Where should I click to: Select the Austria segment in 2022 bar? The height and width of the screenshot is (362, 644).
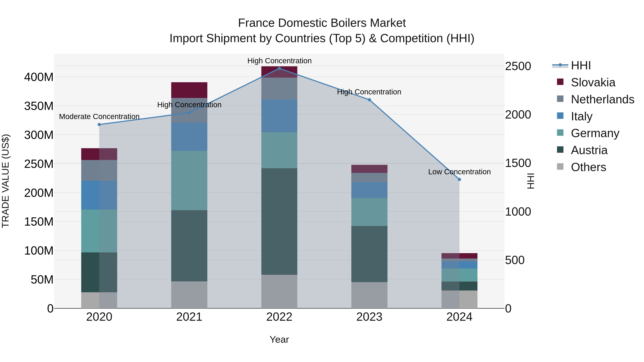click(x=279, y=221)
